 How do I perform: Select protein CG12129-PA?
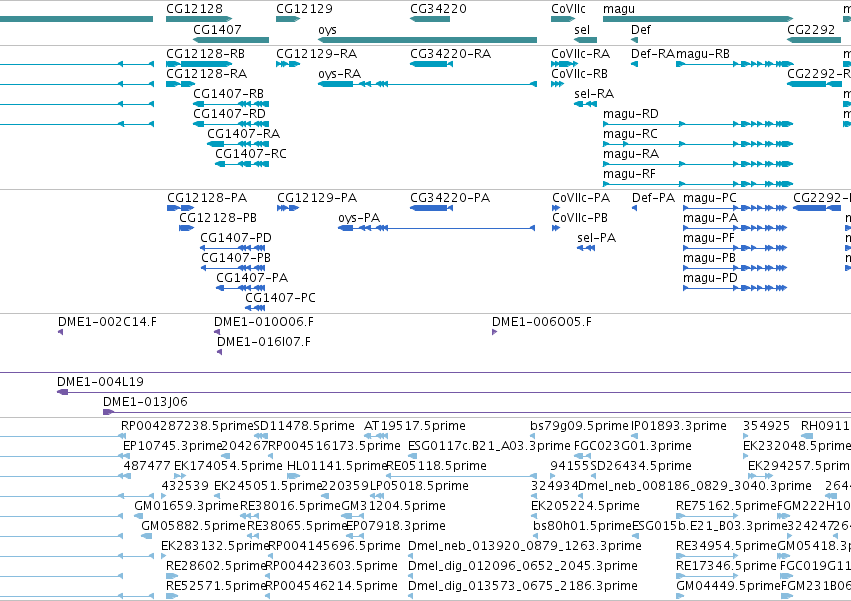point(288,208)
